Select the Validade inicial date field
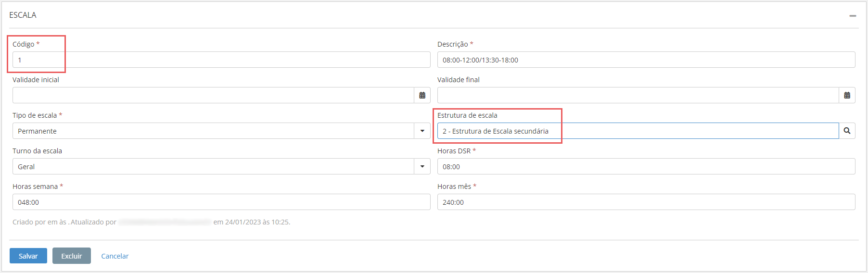This screenshot has width=868, height=273. tap(213, 95)
